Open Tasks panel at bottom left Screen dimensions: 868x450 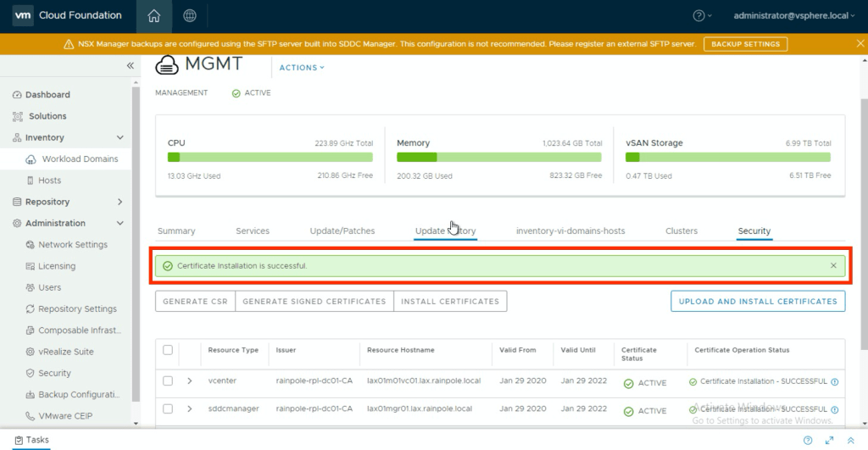[31, 440]
